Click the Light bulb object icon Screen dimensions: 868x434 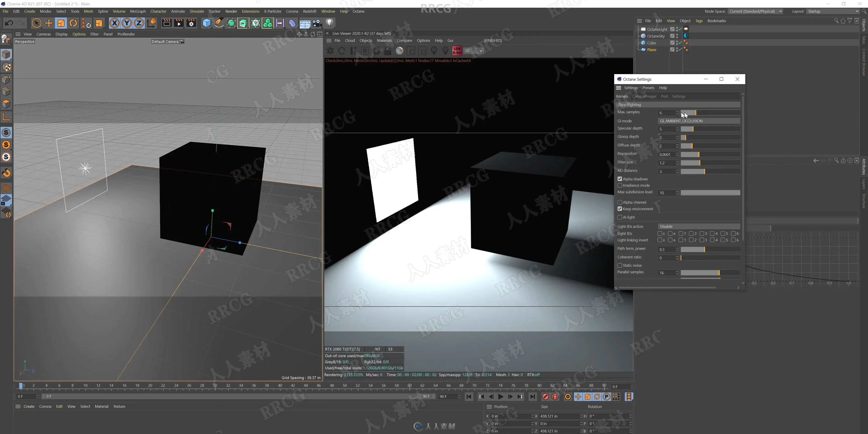330,23
